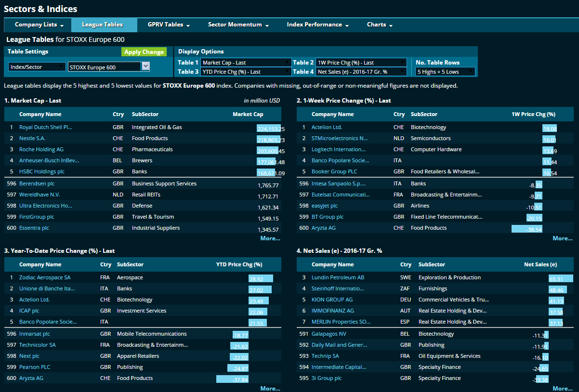This screenshot has height=392, width=579.
Task: Click Zodiac Aerospace SA company link
Action: (45, 278)
